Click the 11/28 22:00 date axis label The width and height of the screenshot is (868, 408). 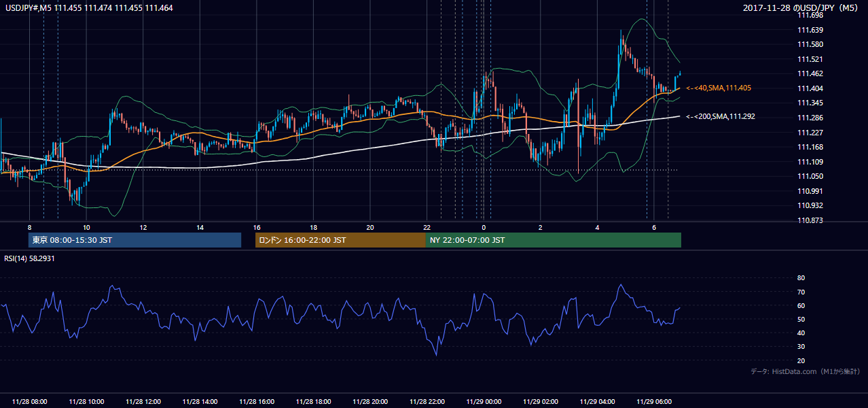427,402
